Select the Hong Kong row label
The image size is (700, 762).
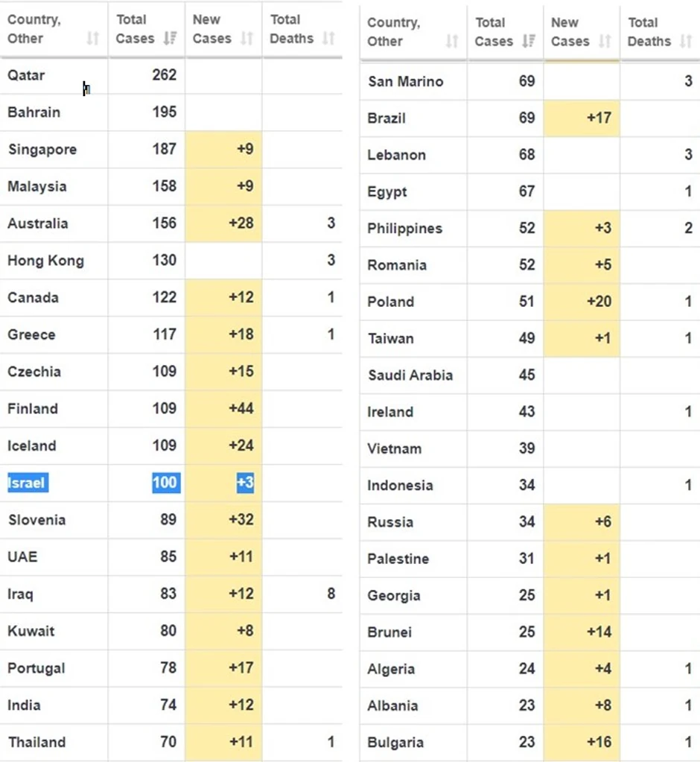tap(45, 261)
